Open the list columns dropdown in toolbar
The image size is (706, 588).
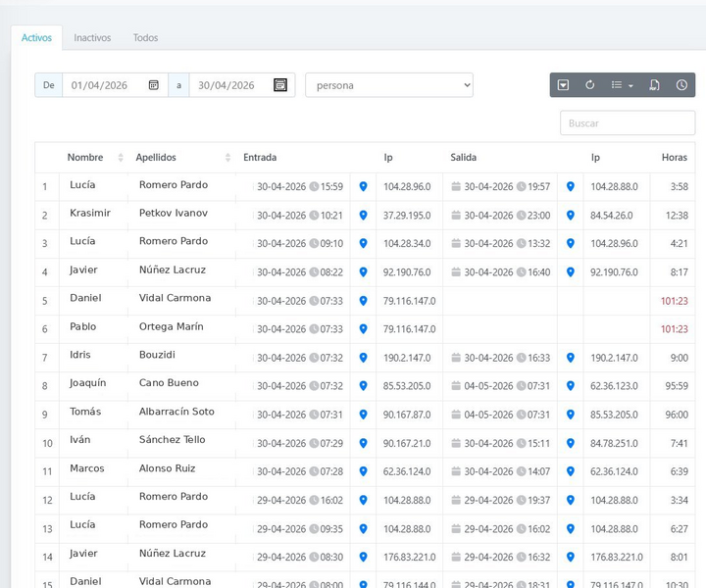(622, 84)
